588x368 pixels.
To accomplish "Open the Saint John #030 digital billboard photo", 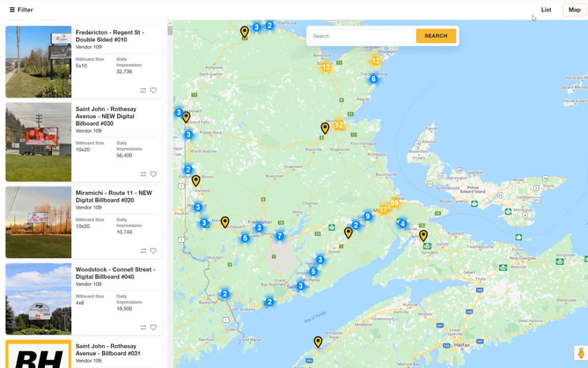I will [38, 143].
